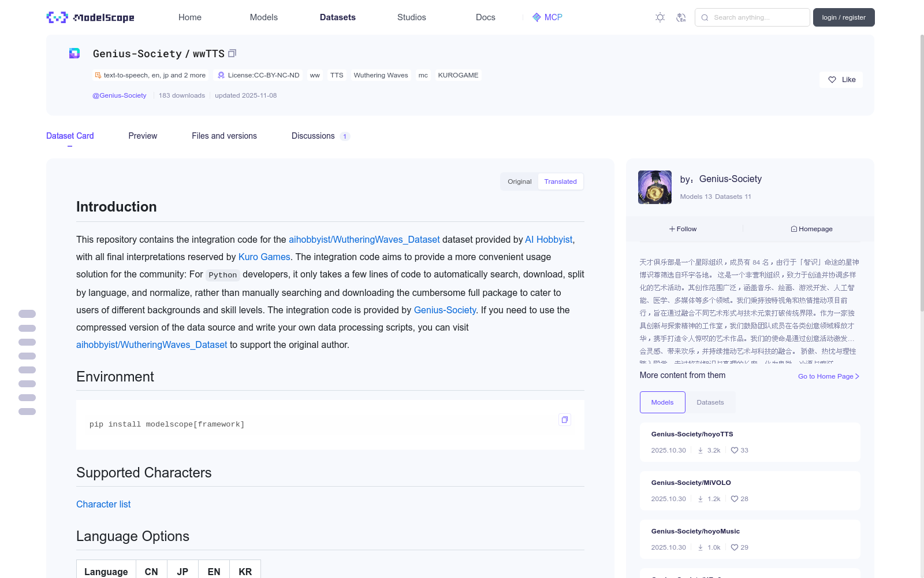Click the KUROGAME tag
Image resolution: width=924 pixels, height=578 pixels.
click(x=458, y=75)
